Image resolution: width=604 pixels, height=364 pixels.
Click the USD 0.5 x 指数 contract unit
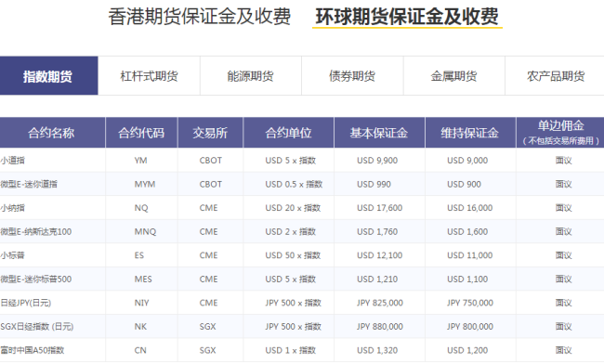tap(294, 184)
